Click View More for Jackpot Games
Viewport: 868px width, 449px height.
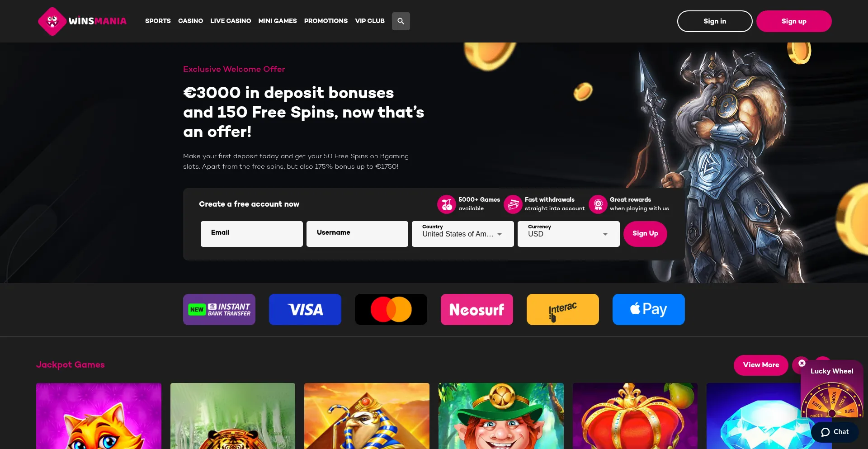(x=761, y=365)
